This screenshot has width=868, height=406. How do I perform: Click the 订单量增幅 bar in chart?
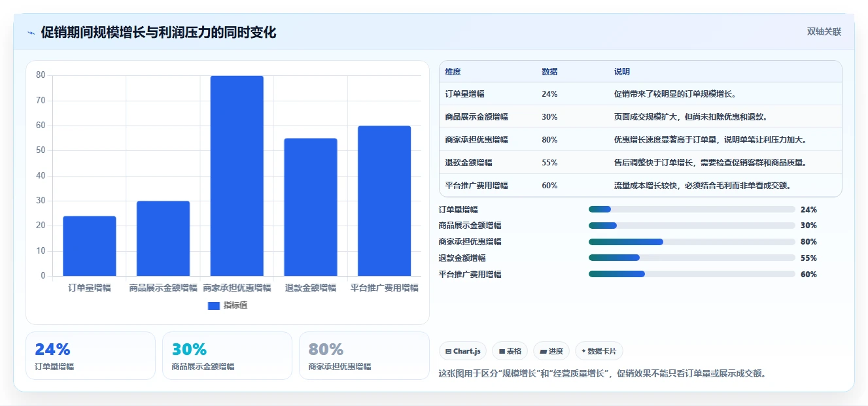[90, 246]
